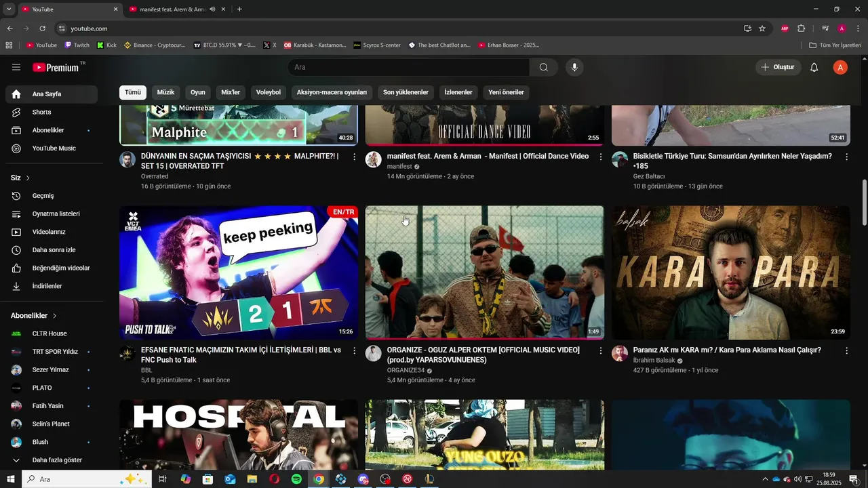The width and height of the screenshot is (868, 488).
Task: Open the ORGANIZE34 channel link
Action: 406,370
